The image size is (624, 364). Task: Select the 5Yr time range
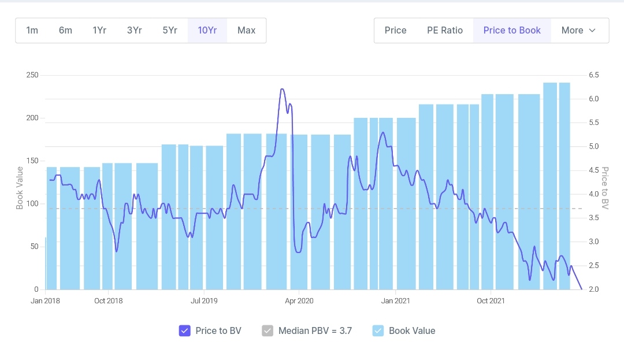click(x=170, y=30)
